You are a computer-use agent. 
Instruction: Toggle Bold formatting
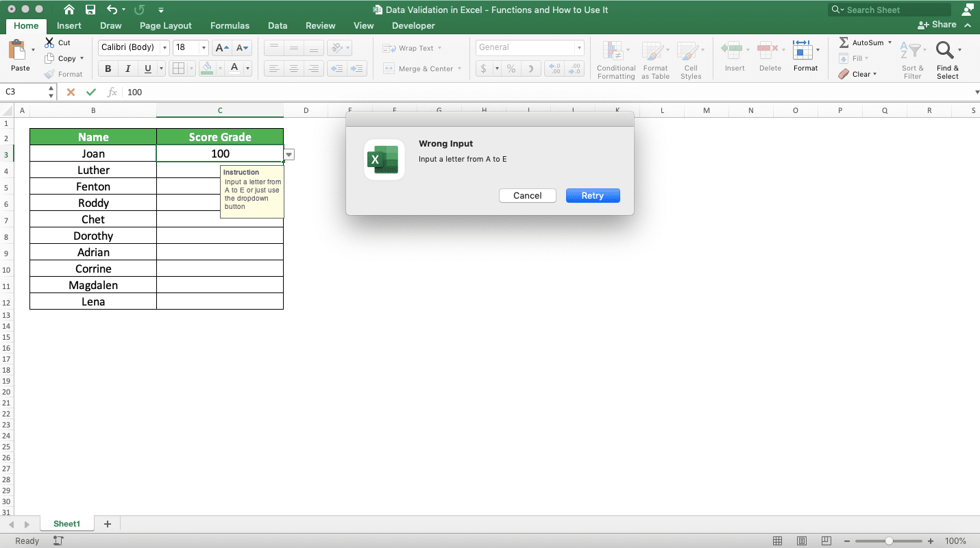click(108, 68)
